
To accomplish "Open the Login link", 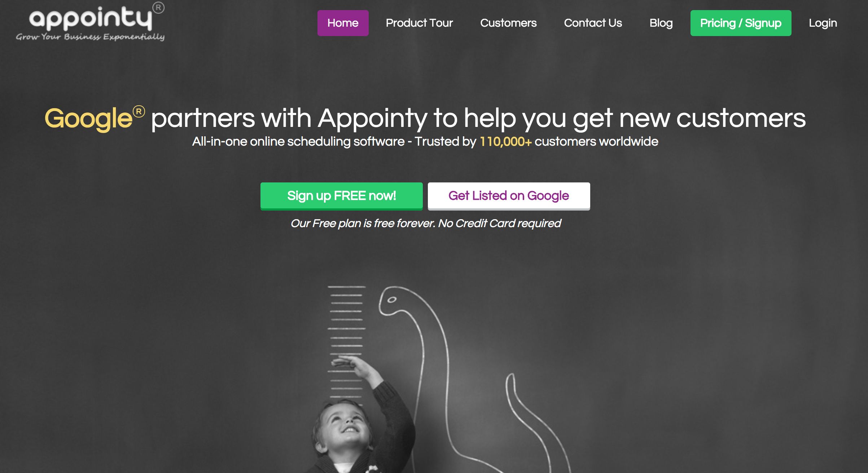I will pyautogui.click(x=823, y=23).
